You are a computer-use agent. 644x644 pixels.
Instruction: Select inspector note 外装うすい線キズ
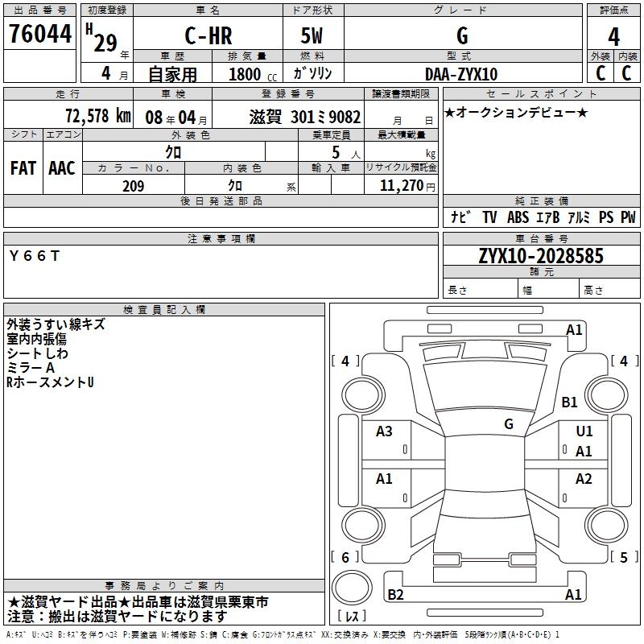click(56, 324)
